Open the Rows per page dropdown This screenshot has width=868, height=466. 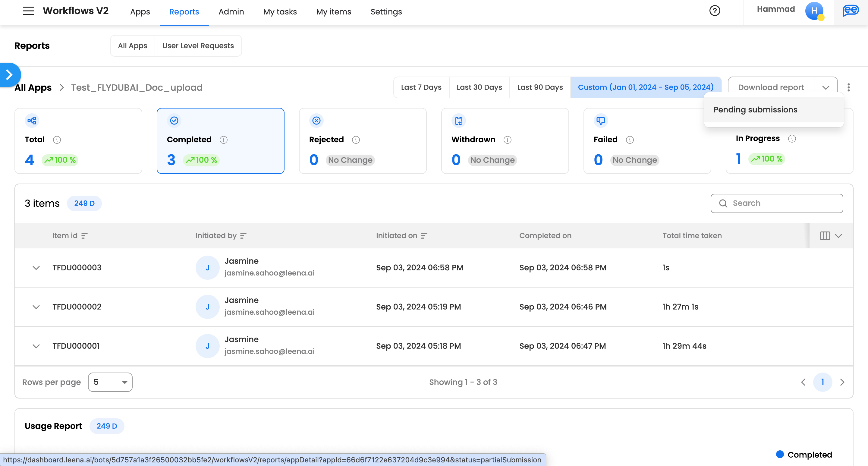click(x=110, y=382)
